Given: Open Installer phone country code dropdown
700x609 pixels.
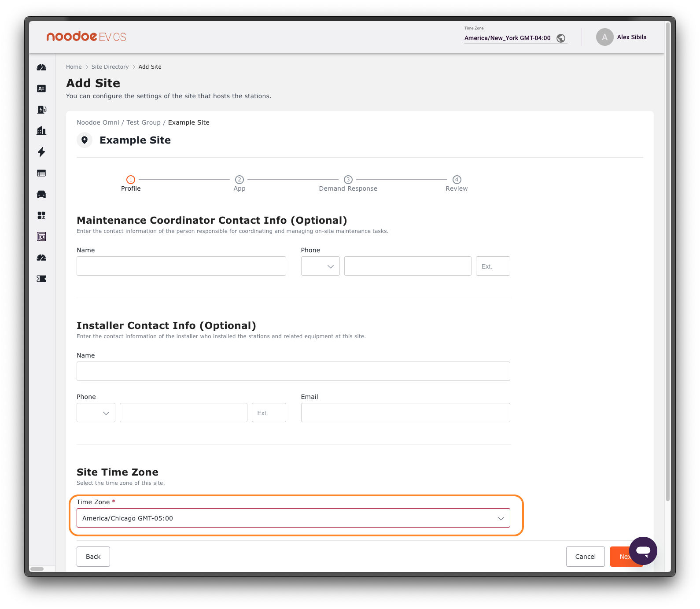Looking at the screenshot, I should pos(96,413).
